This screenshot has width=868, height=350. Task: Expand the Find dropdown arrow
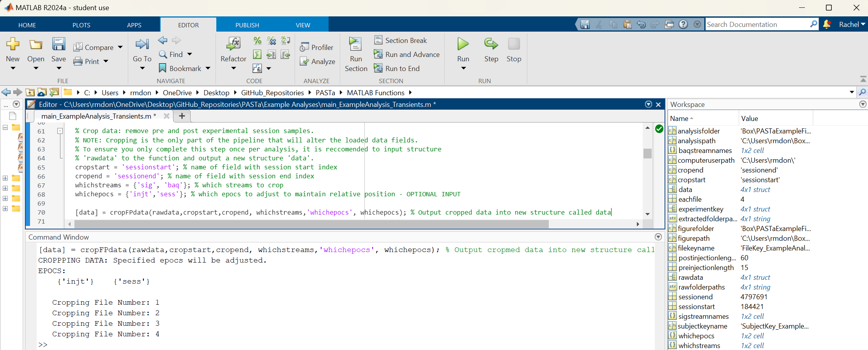tap(189, 54)
